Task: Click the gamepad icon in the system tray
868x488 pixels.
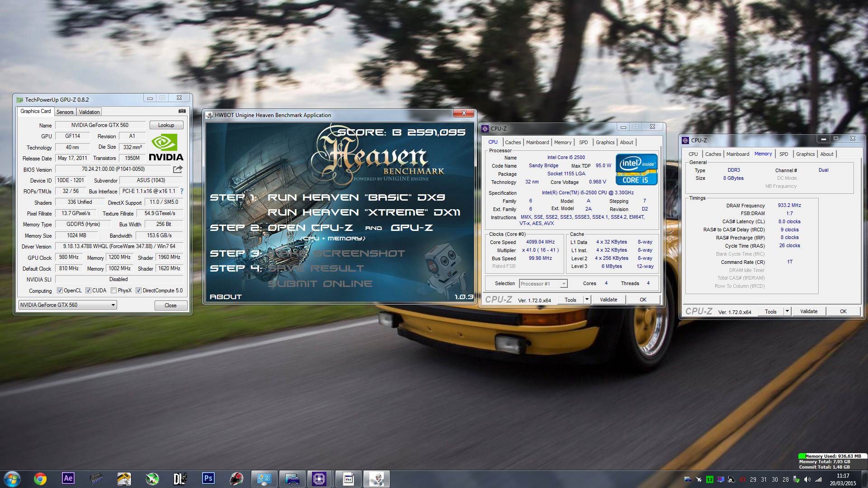Action: (x=688, y=479)
